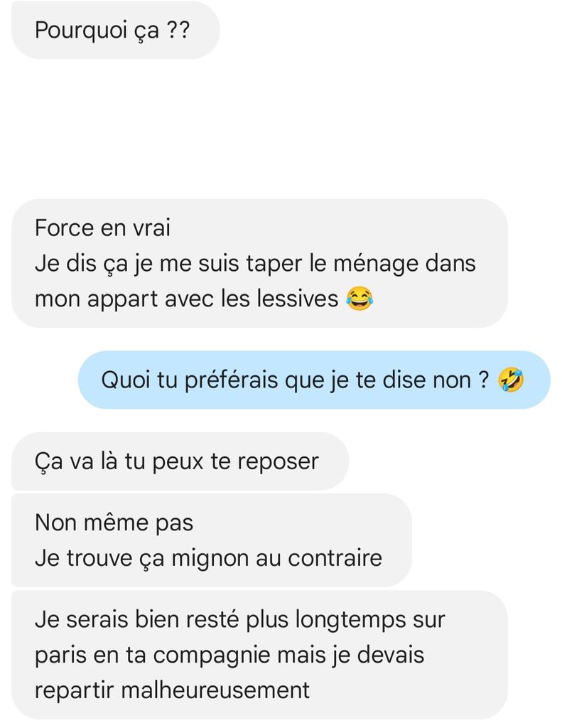Select the blue sent message "Quoi tu préférais"

click(314, 380)
